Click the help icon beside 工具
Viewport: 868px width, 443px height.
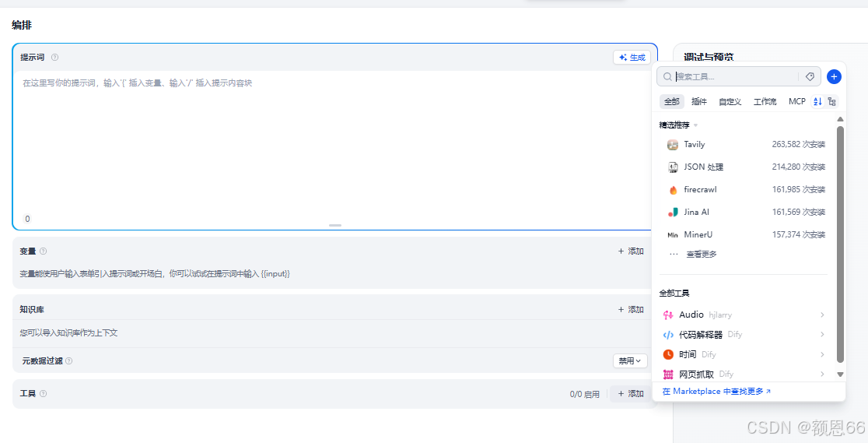[44, 394]
